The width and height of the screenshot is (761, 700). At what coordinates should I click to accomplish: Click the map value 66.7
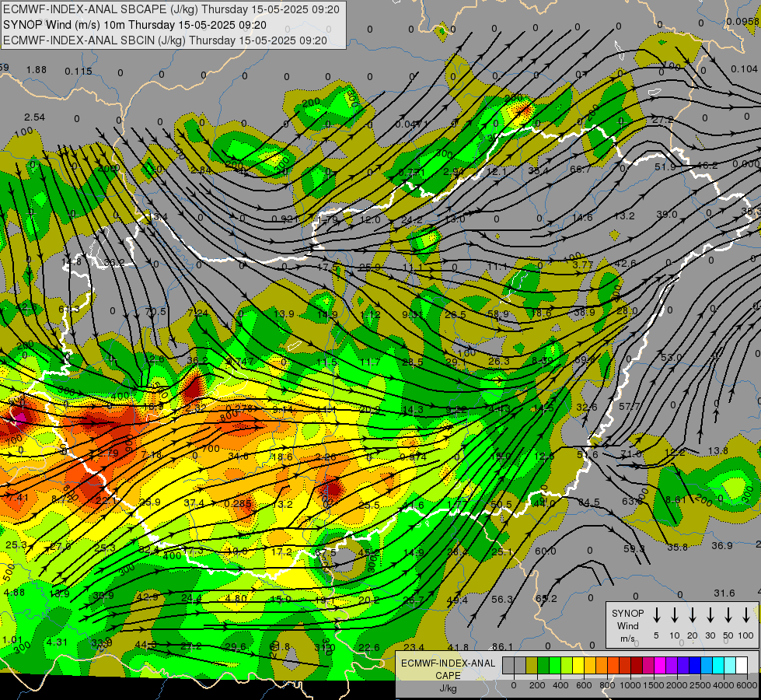click(581, 169)
